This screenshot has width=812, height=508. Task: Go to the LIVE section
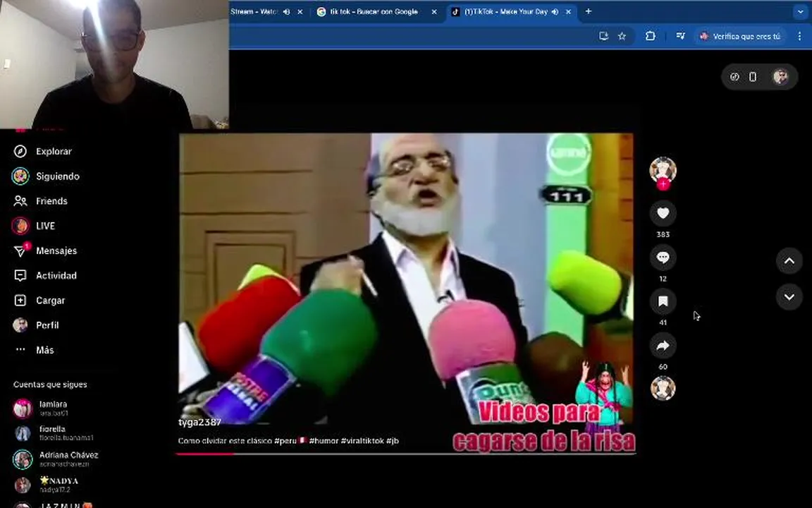pyautogui.click(x=34, y=226)
